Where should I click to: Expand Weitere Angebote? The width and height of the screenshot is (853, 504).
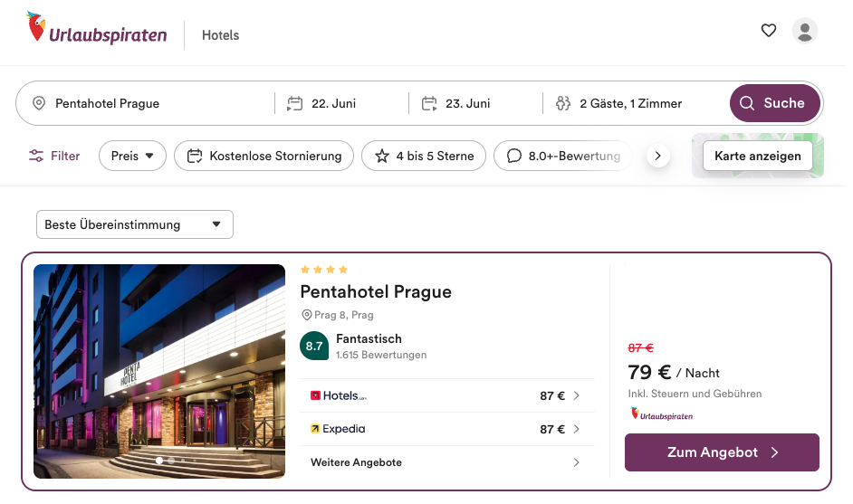[447, 462]
